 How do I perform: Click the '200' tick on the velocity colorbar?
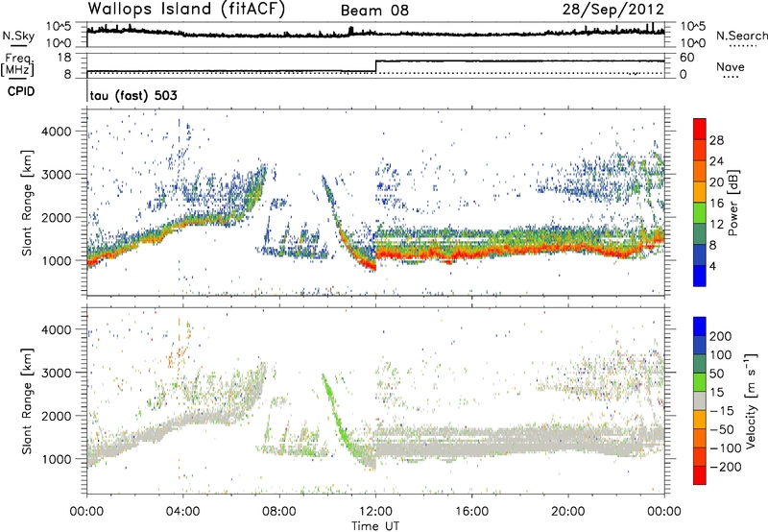click(721, 336)
